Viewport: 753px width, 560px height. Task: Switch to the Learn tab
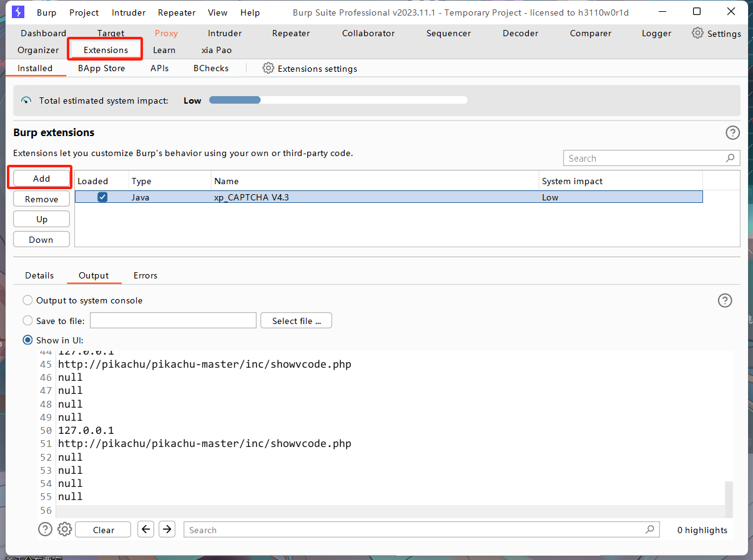(164, 50)
